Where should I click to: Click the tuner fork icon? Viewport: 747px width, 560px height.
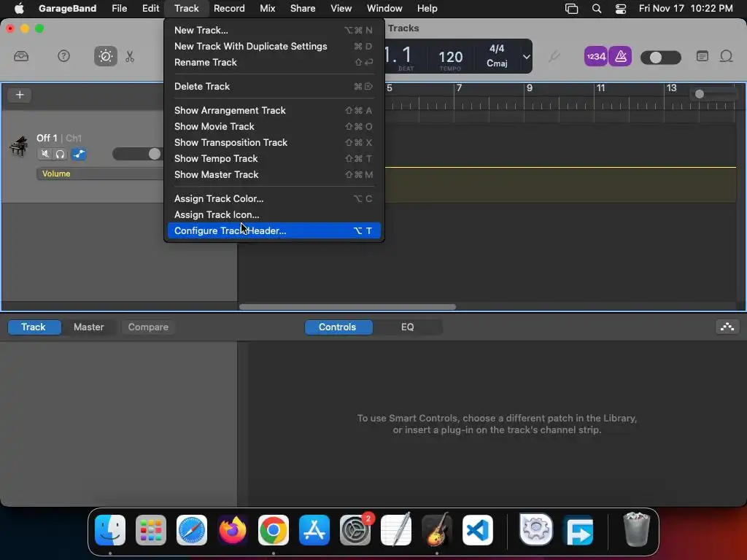point(554,57)
